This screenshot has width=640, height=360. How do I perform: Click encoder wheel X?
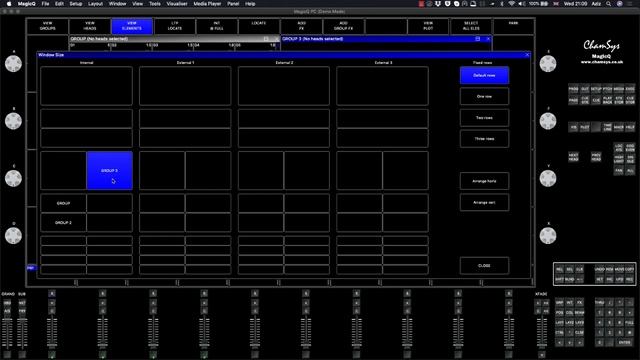tap(548, 236)
